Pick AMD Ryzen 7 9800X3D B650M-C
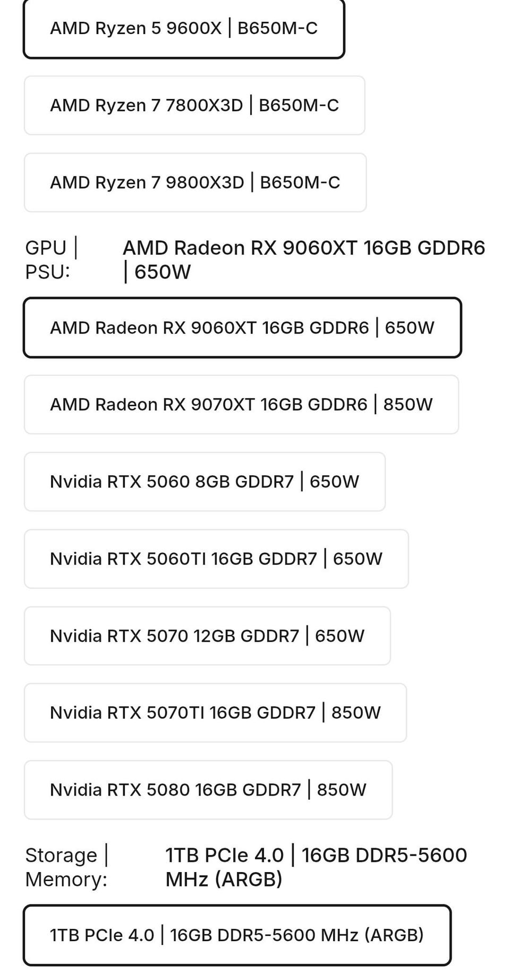Screen dimensions: 510x980 (195, 182)
